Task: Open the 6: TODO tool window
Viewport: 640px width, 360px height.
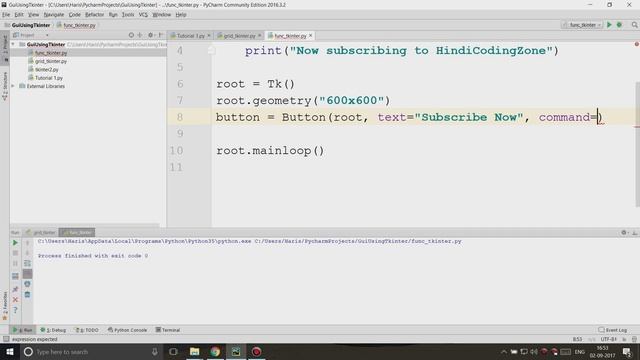Action: click(x=87, y=330)
